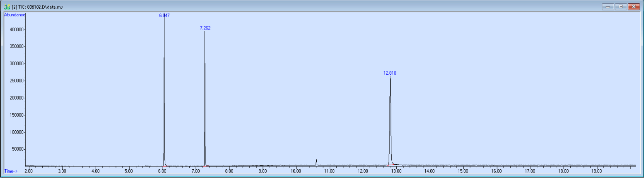Click the 9.00 time axis label
This screenshot has width=644, height=178.
tap(262, 171)
